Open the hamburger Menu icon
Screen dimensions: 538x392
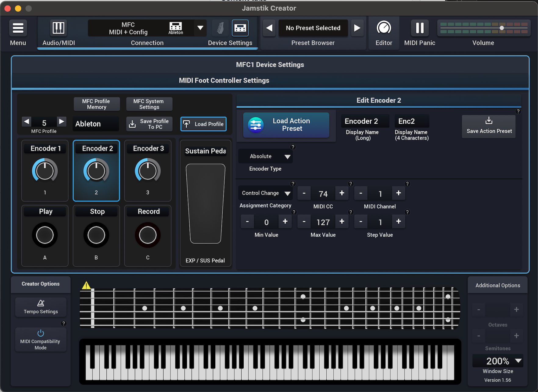(x=18, y=28)
